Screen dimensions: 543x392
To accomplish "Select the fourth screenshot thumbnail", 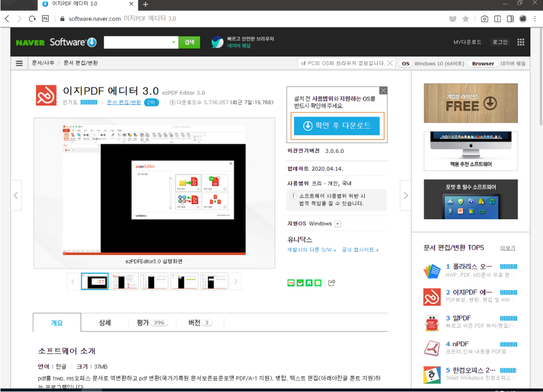I will click(184, 281).
